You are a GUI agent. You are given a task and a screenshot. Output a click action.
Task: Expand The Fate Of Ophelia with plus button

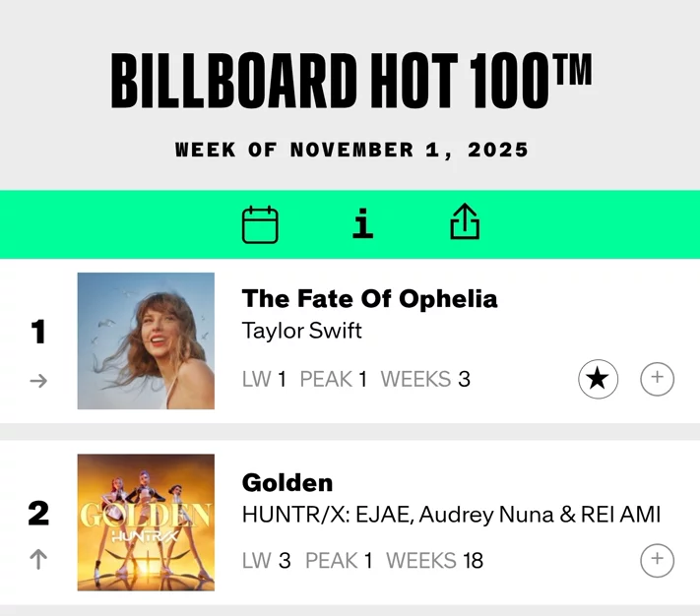click(x=657, y=379)
